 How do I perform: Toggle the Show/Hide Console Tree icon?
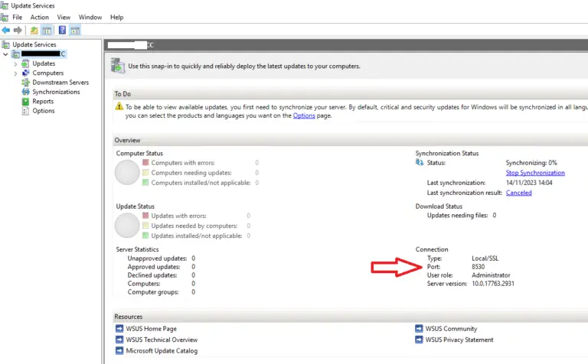tap(47, 30)
